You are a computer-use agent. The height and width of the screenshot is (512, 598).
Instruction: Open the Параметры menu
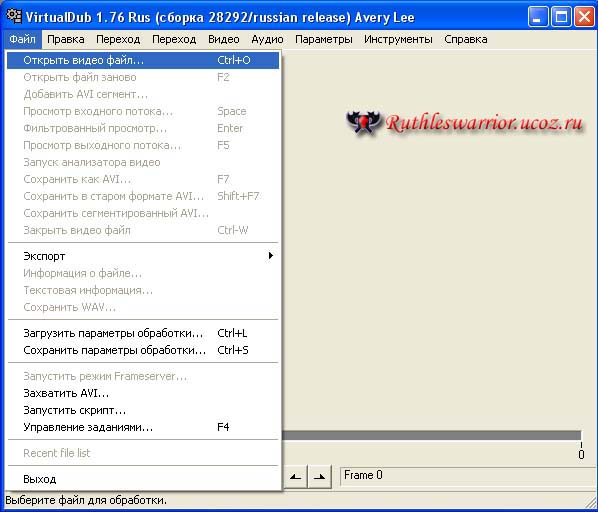[x=323, y=39]
